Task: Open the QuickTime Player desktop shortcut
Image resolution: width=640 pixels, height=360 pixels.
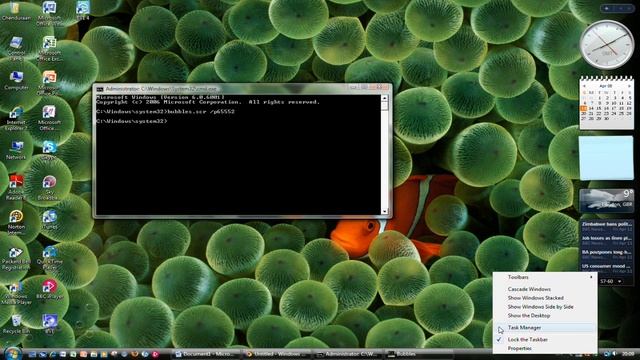Action: (49, 258)
